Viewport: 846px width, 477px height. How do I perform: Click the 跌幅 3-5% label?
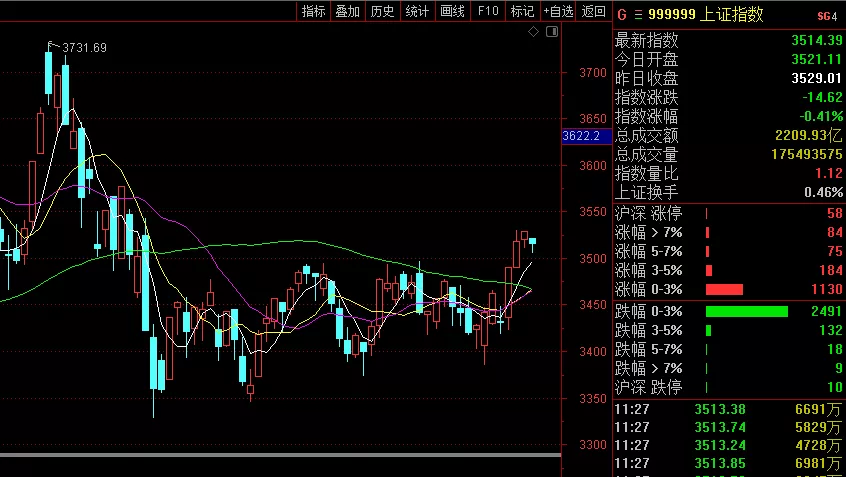coord(649,330)
